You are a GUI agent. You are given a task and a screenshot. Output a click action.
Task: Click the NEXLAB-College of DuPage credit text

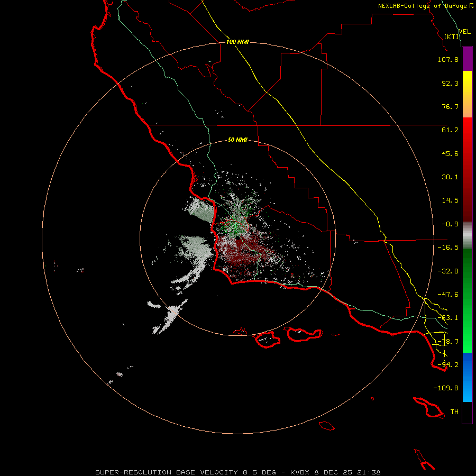tap(425, 6)
